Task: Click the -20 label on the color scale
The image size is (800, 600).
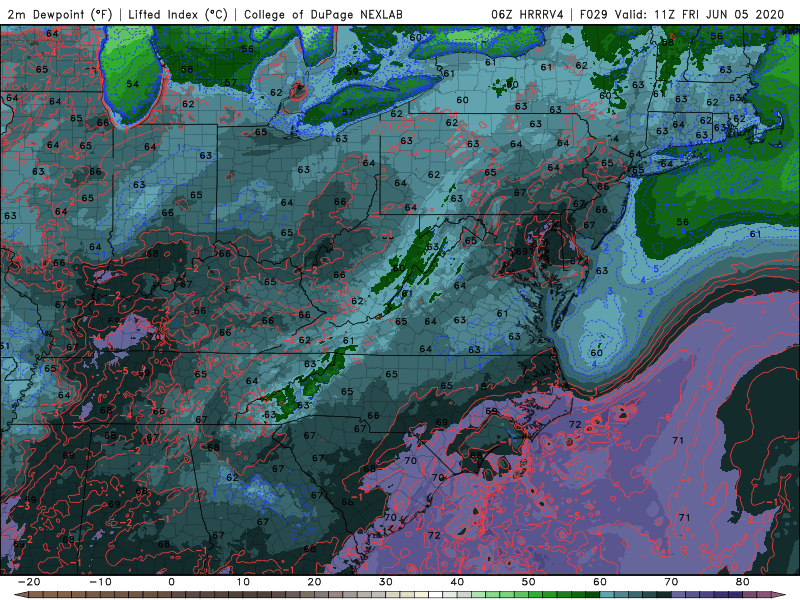Action: tap(29, 582)
